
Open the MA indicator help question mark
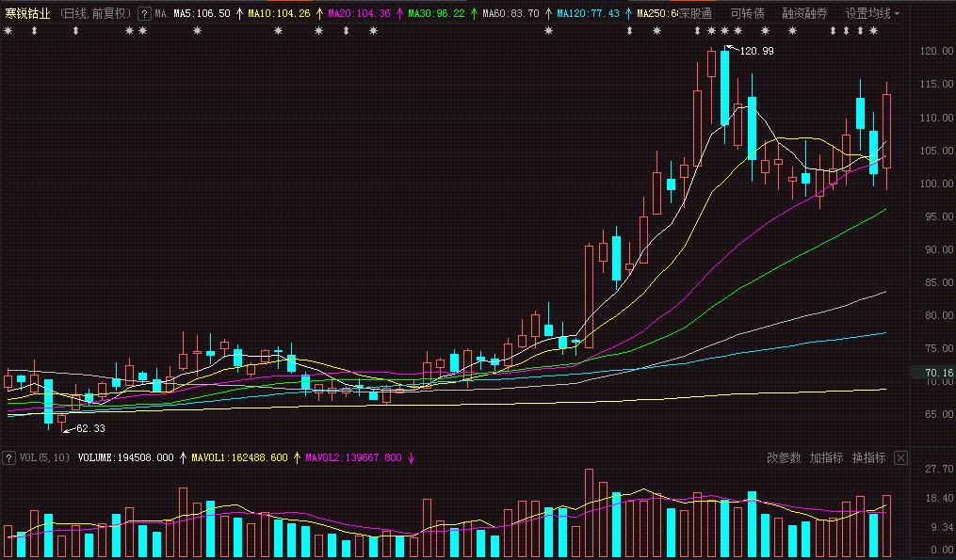(x=144, y=13)
